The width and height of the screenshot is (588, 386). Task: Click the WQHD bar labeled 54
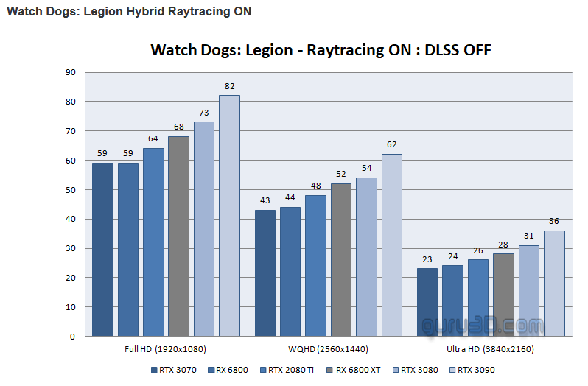[x=366, y=257]
